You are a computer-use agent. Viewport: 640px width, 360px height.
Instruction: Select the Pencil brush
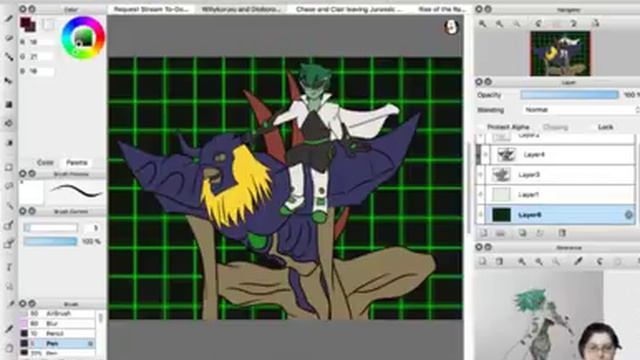(58, 333)
